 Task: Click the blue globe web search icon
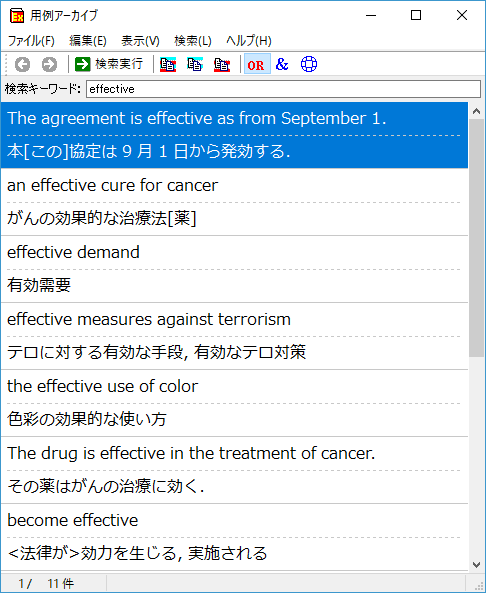pos(309,64)
